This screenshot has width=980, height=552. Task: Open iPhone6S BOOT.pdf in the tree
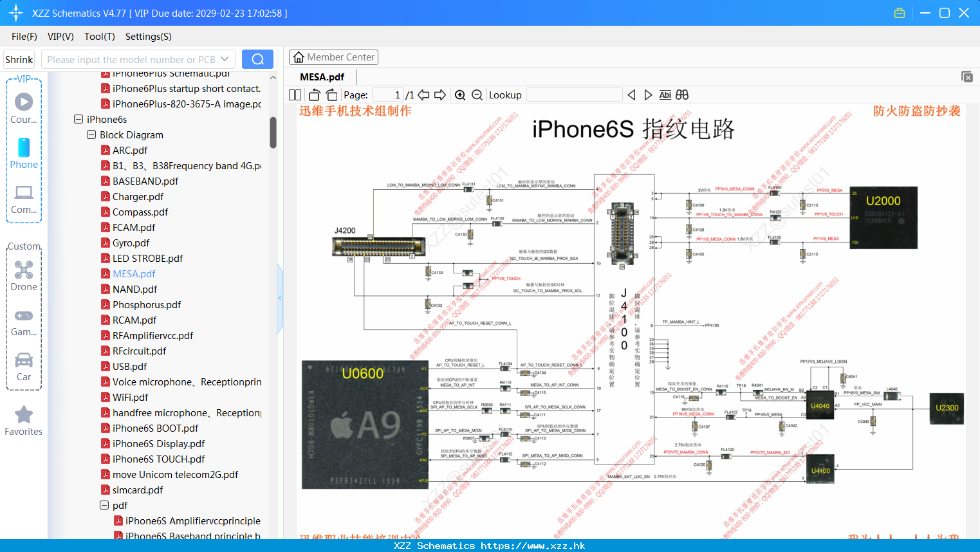[x=155, y=428]
